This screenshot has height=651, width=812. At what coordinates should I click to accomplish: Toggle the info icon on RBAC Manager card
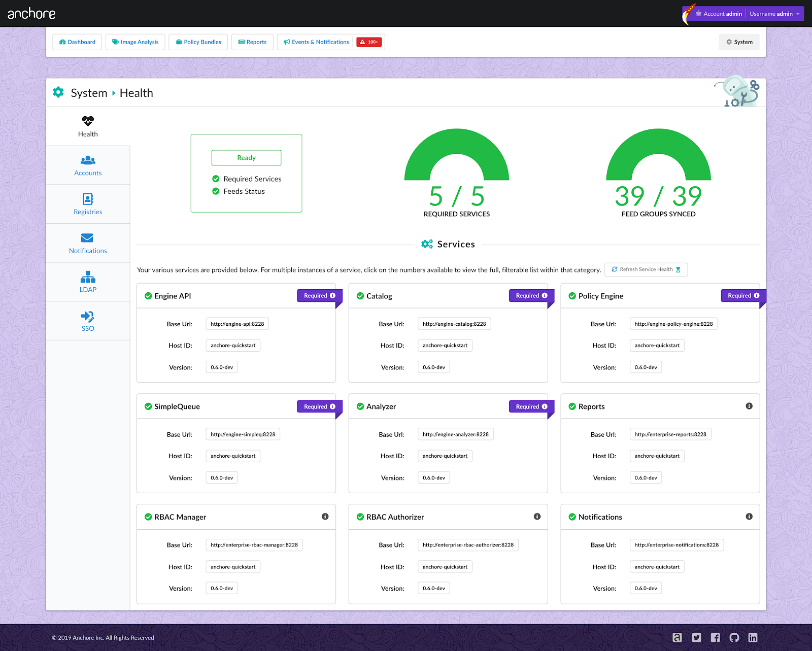[x=325, y=516]
